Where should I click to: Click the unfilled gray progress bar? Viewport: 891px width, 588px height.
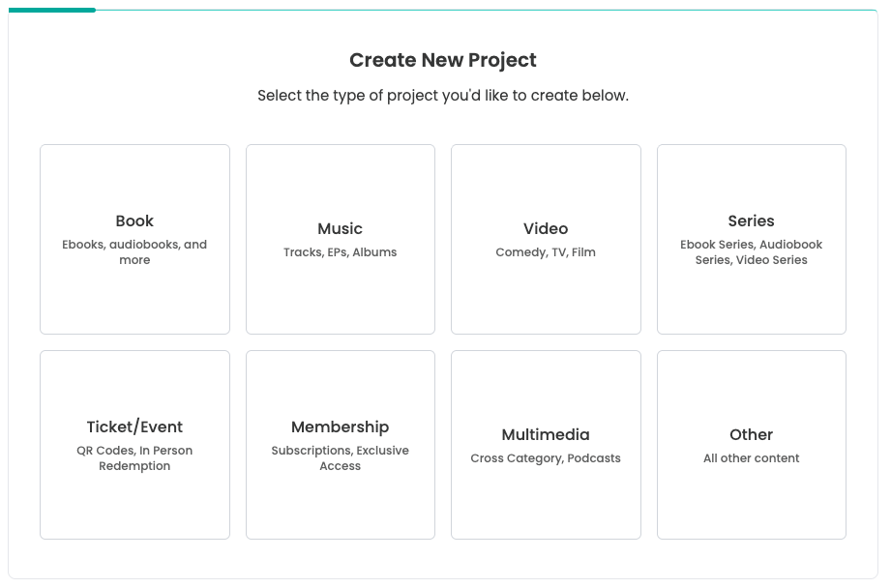(x=484, y=8)
